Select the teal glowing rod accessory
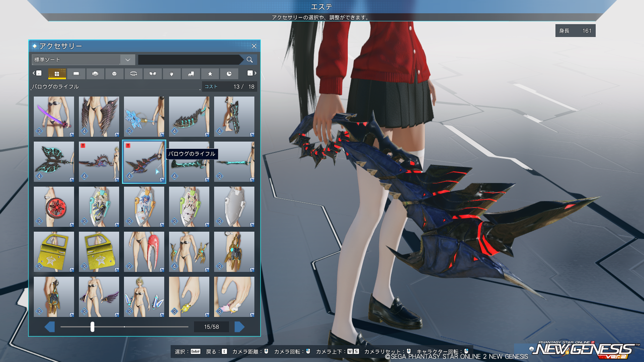 coord(234,162)
